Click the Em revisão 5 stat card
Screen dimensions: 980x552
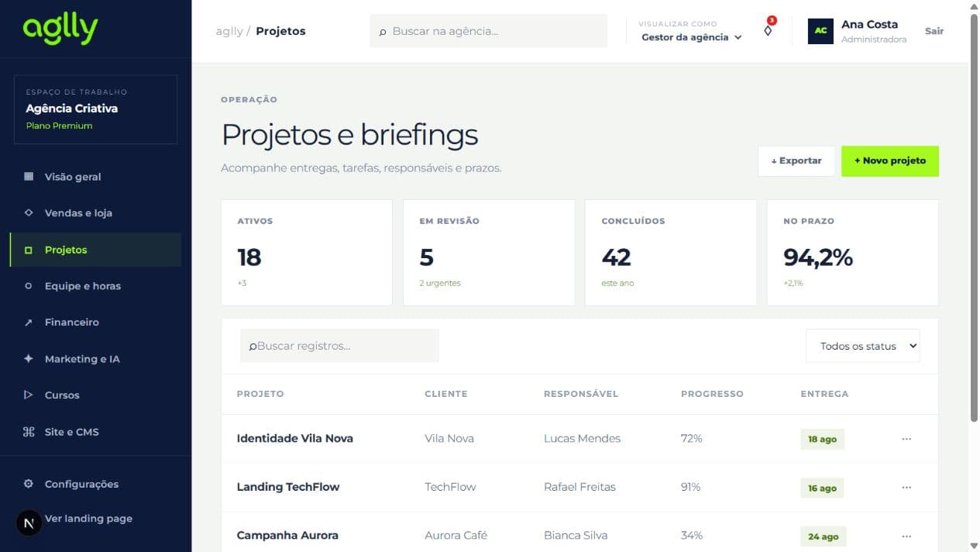click(x=489, y=253)
